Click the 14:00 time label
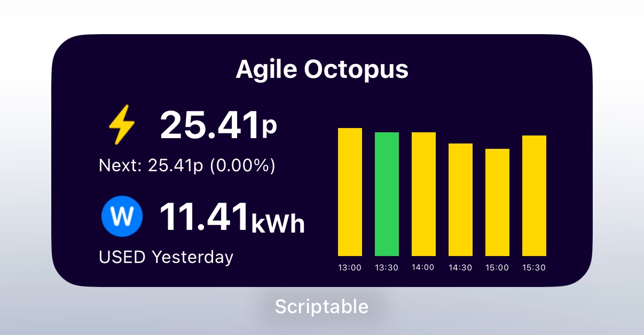The height and width of the screenshot is (335, 644). (423, 268)
